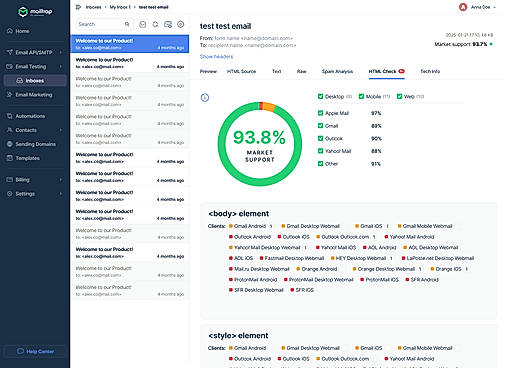Uncheck the Gmail checkbox in the list
Screen dimensions: 506x368
(320, 126)
